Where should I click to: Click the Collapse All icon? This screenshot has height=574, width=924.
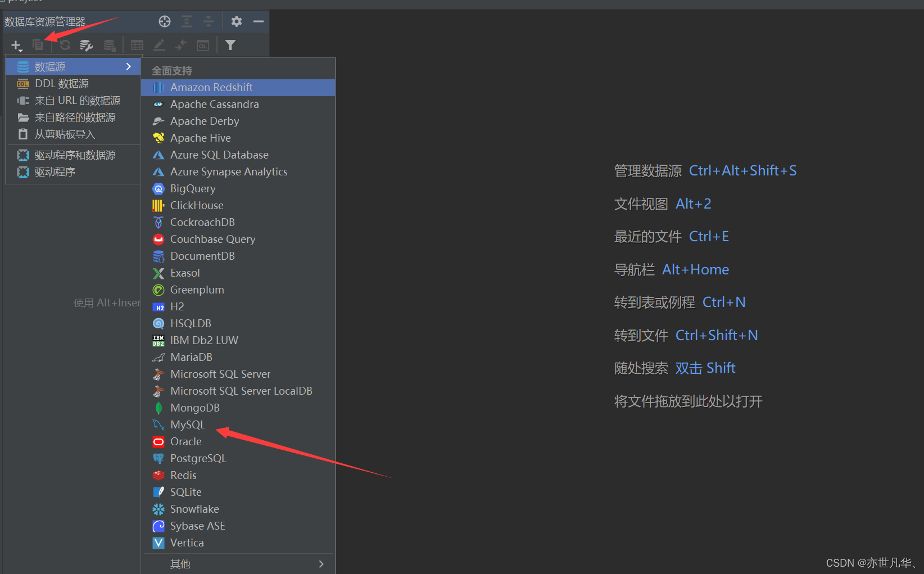[209, 21]
